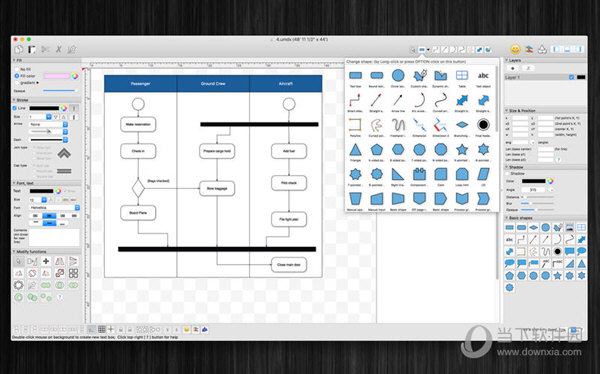Screen dimensions: 600x374
Task: Select the Close main door node
Action: [x=289, y=265]
